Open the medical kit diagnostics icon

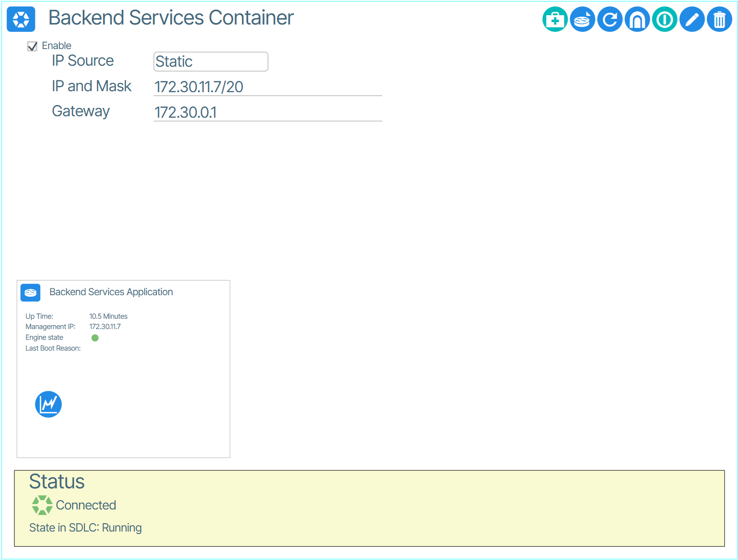[555, 20]
